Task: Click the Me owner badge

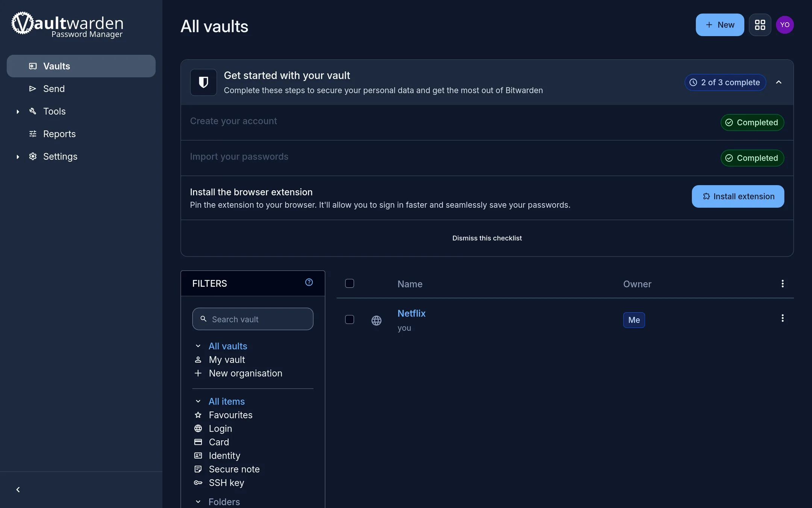Action: click(x=634, y=320)
